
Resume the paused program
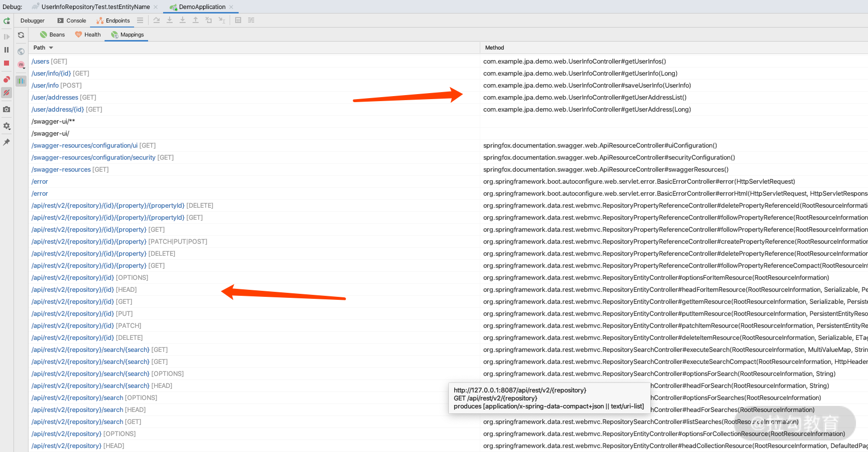click(7, 36)
